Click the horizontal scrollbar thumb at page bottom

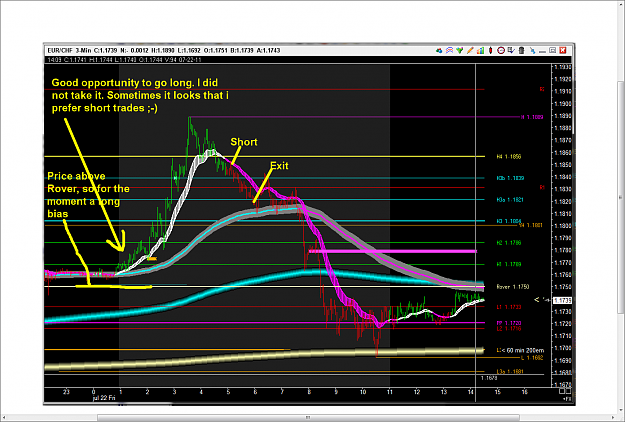[308, 418]
